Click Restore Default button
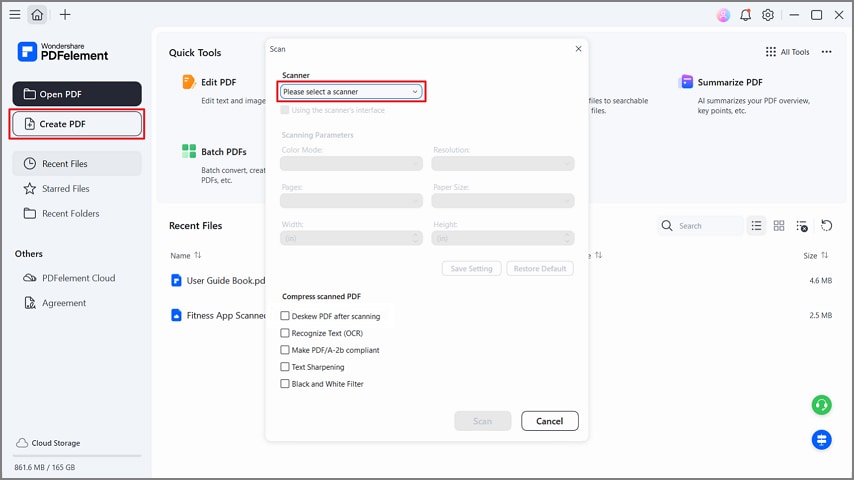Screen dimensions: 854x480 click(540, 268)
